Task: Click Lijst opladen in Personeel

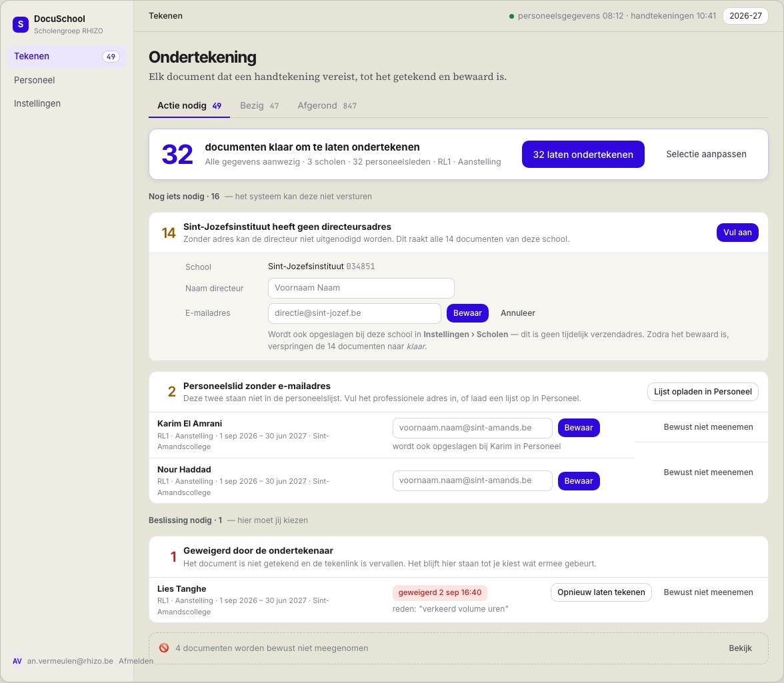Action: click(x=703, y=392)
